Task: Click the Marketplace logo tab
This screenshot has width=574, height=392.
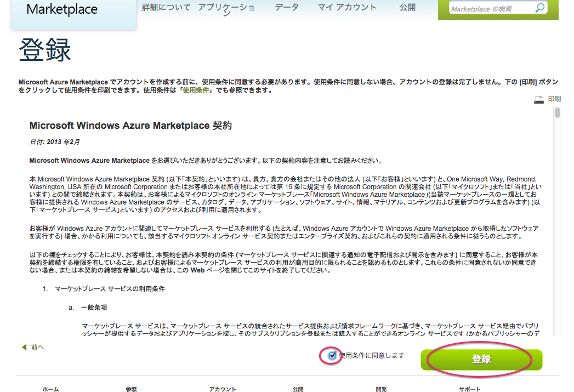Action: click(x=73, y=14)
